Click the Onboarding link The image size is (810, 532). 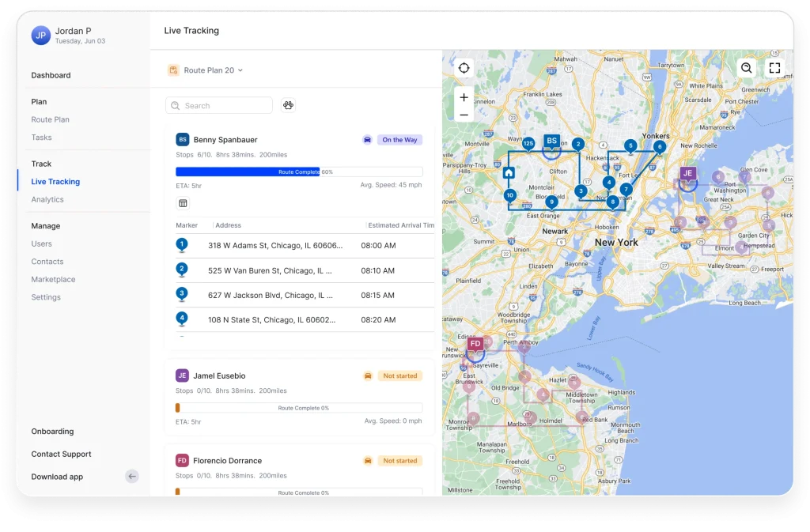point(52,432)
